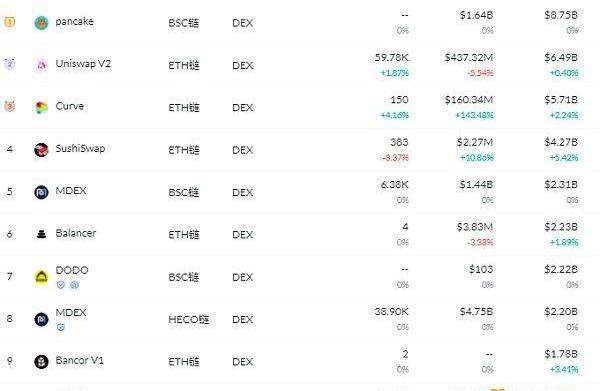Click the SushiSwap logo icon

[41, 150]
